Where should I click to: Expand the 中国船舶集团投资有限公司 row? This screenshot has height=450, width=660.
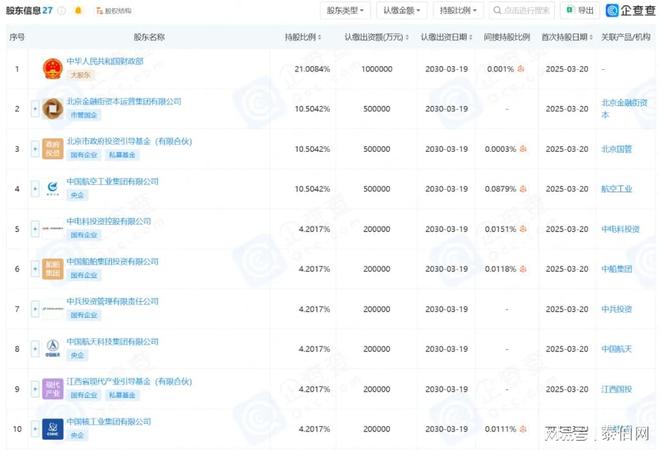pos(35,269)
